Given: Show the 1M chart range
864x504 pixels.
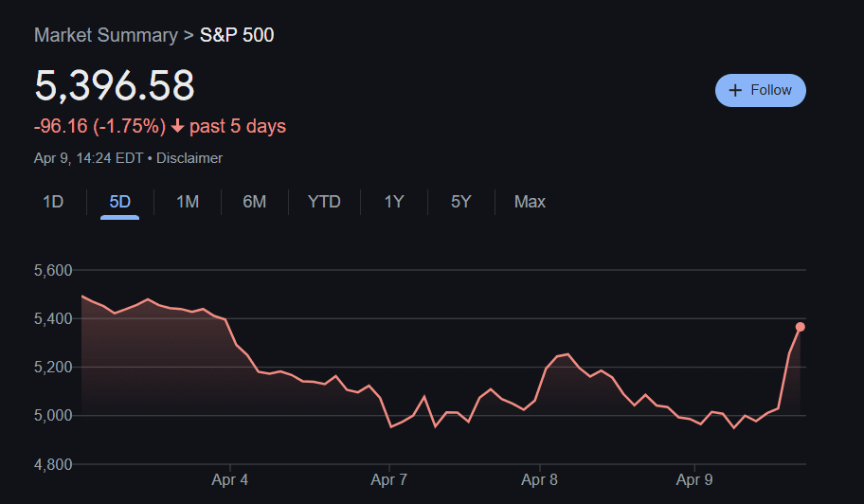Looking at the screenshot, I should tap(188, 202).
